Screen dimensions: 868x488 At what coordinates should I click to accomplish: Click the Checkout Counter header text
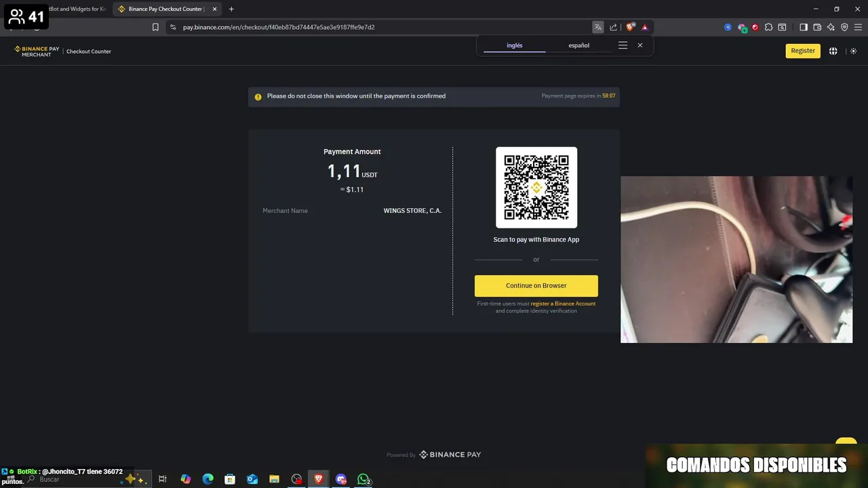[x=89, y=52]
